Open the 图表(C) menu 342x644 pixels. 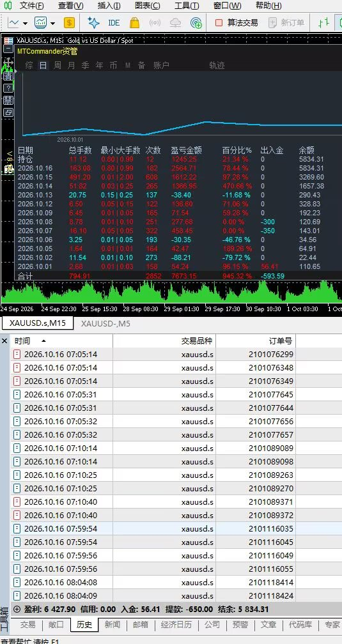pos(148,6)
